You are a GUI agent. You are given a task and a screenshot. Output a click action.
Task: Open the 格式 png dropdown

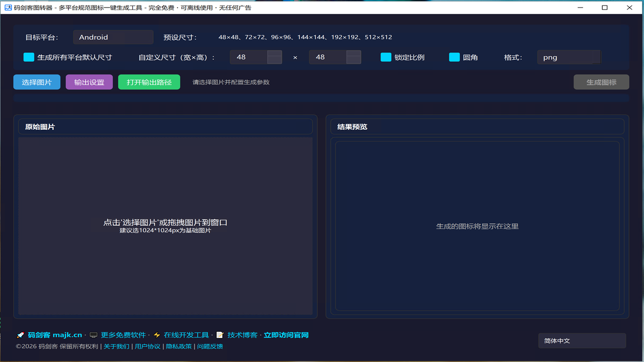click(x=569, y=57)
